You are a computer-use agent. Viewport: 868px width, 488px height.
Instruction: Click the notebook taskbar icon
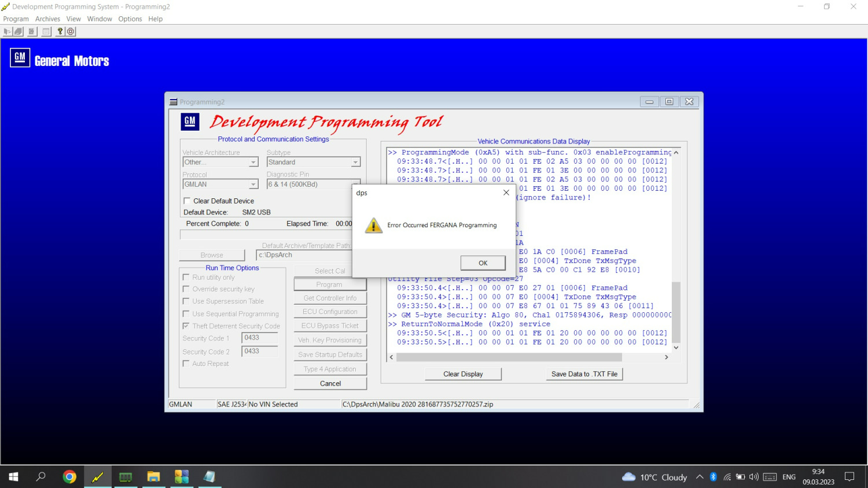209,477
